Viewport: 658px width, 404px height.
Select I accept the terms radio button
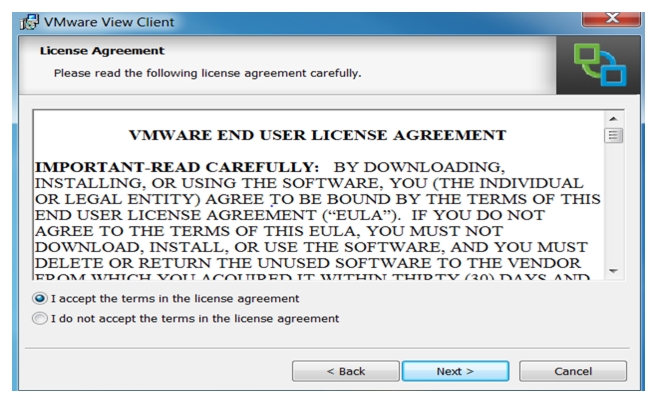[40, 299]
